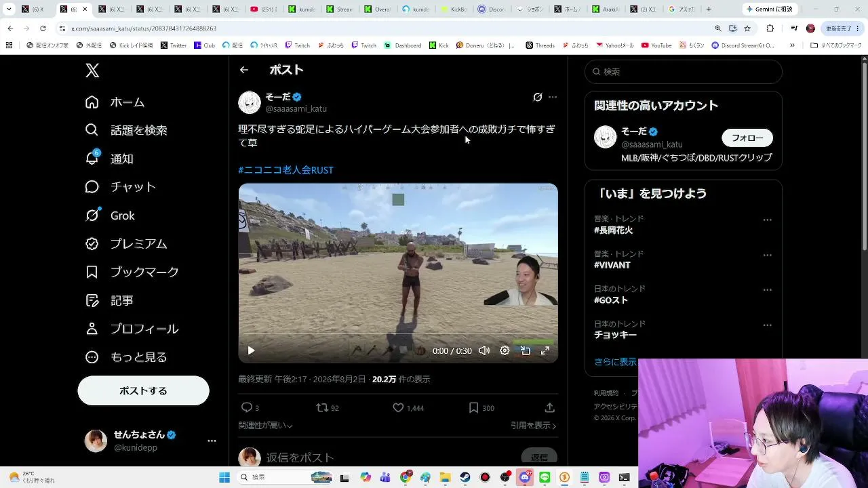This screenshot has width=868, height=488.
Task: Open 通知 notifications in the sidebar
Action: click(109, 159)
